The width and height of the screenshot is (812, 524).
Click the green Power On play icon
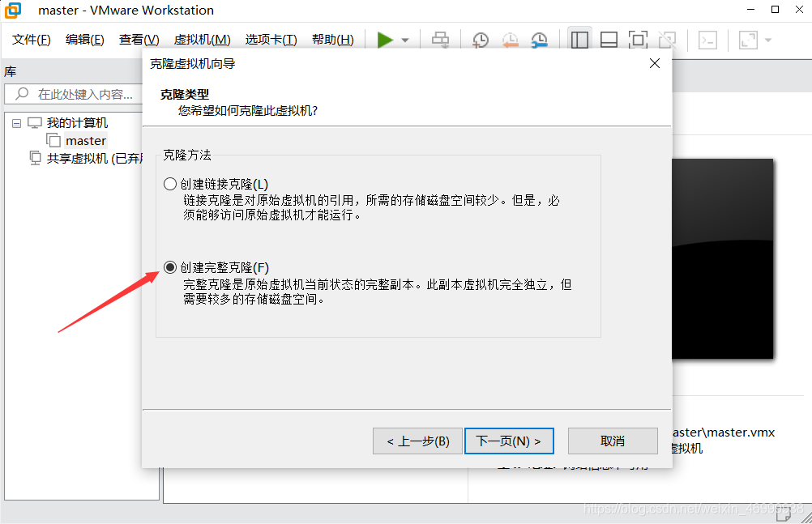(385, 40)
